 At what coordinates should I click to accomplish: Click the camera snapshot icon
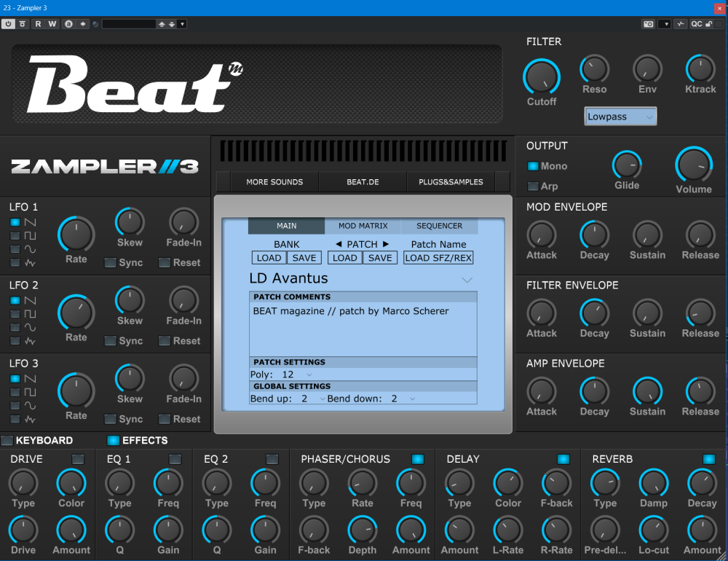648,24
